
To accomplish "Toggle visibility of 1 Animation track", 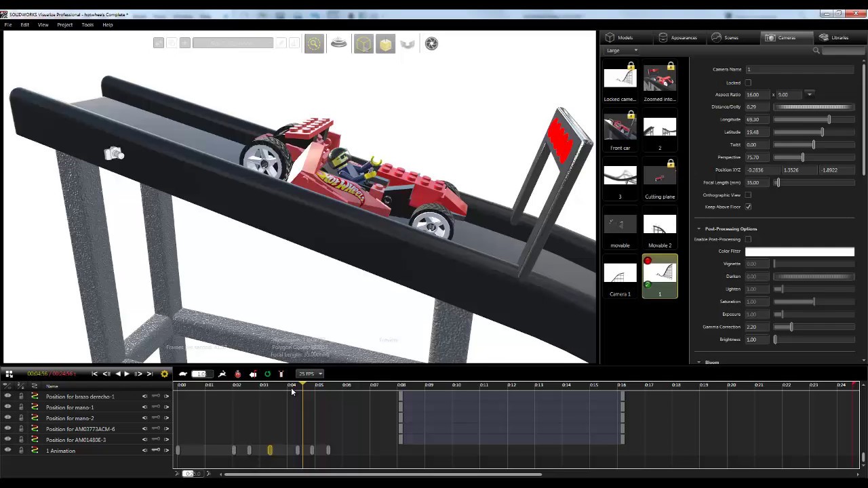I will [x=7, y=451].
